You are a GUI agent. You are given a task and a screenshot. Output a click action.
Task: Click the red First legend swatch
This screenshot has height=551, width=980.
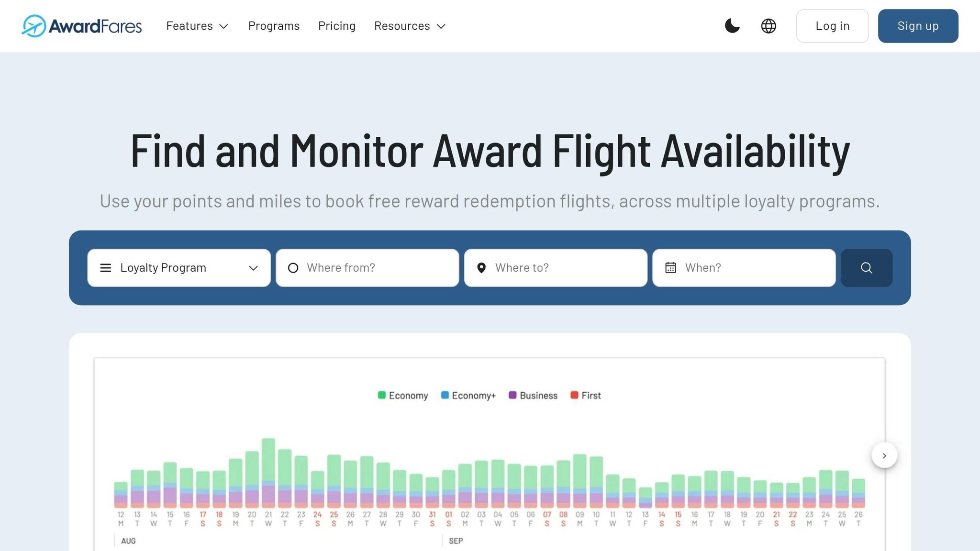(574, 395)
